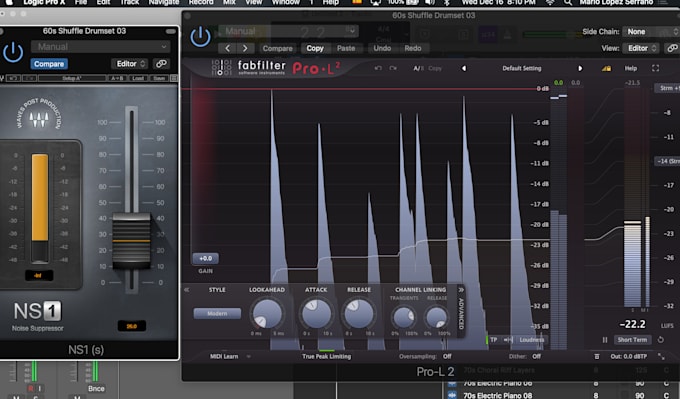Click the Release knob
680x399 pixels.
click(359, 314)
